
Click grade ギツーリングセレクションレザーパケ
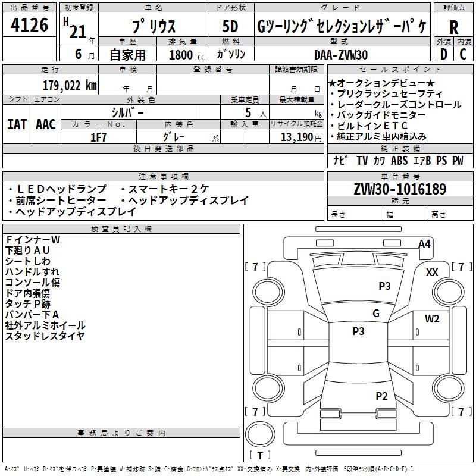342,26
